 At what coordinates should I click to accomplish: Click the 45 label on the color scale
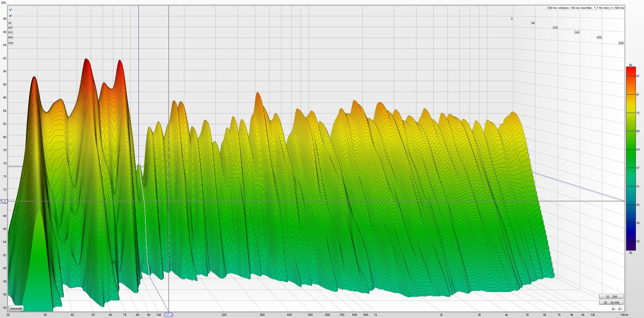pos(638,205)
